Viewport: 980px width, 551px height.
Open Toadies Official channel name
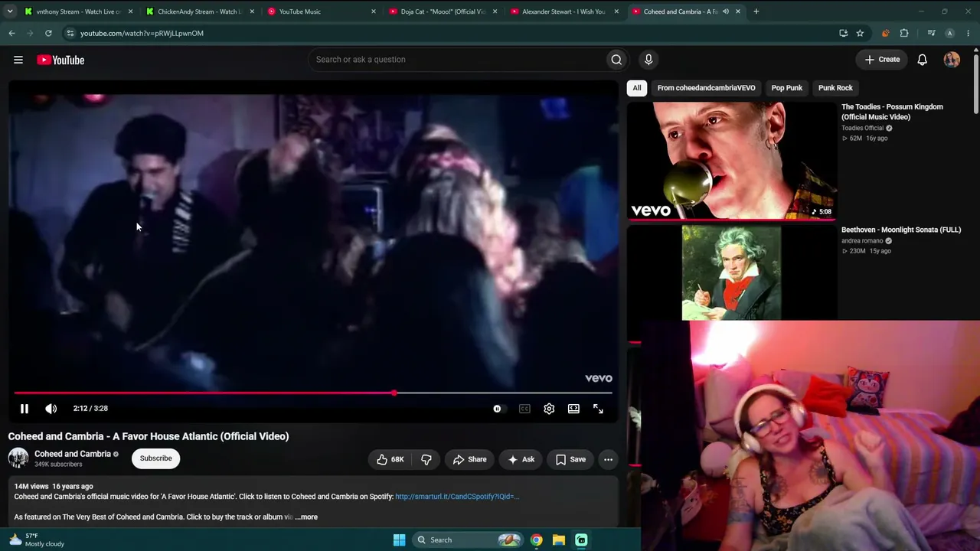pyautogui.click(x=862, y=129)
